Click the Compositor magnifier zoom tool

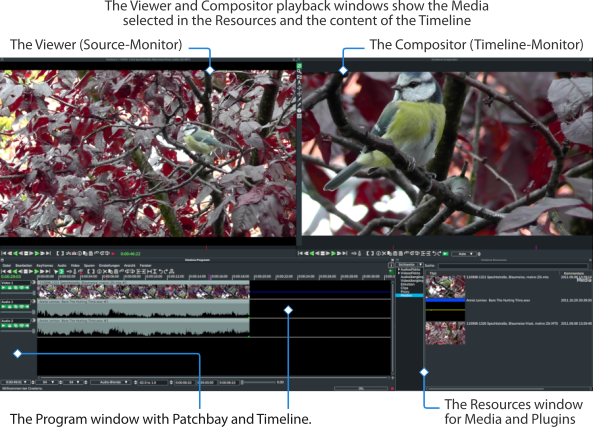(x=299, y=71)
